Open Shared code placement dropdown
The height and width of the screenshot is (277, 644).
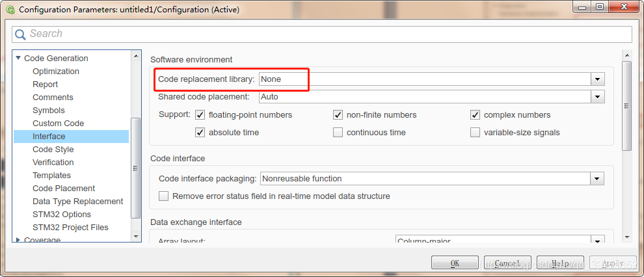597,97
